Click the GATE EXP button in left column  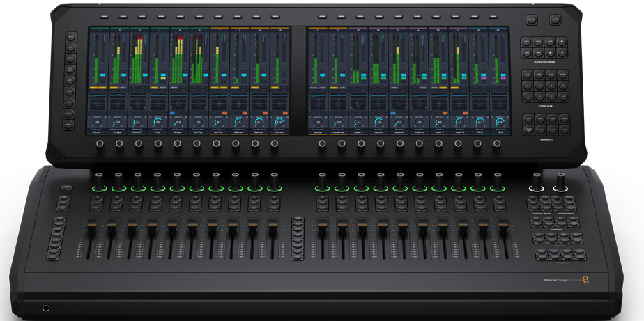click(x=70, y=70)
